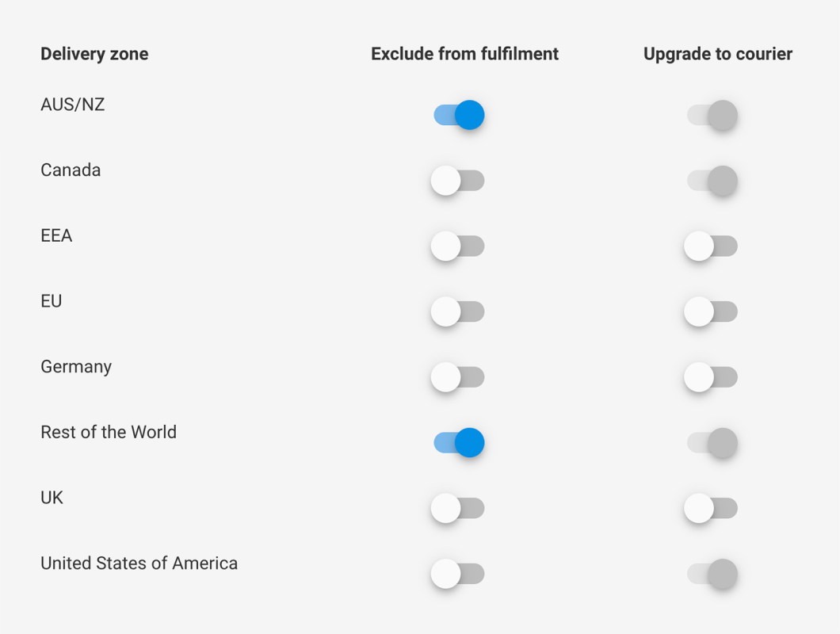Click the Exclude from fulfilment column header
Image resolution: width=840 pixels, height=634 pixels.
pyautogui.click(x=464, y=54)
